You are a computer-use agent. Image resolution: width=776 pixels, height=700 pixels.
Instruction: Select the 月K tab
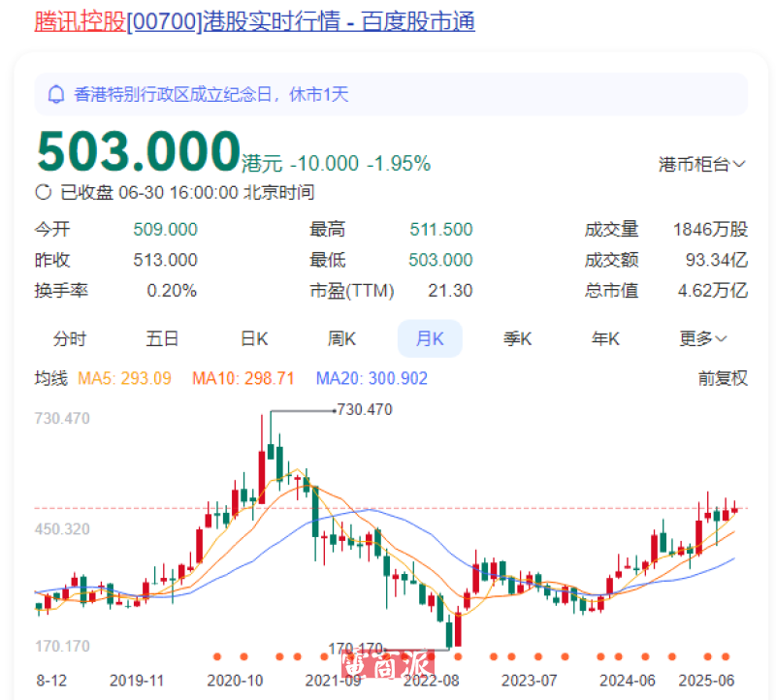pos(430,339)
